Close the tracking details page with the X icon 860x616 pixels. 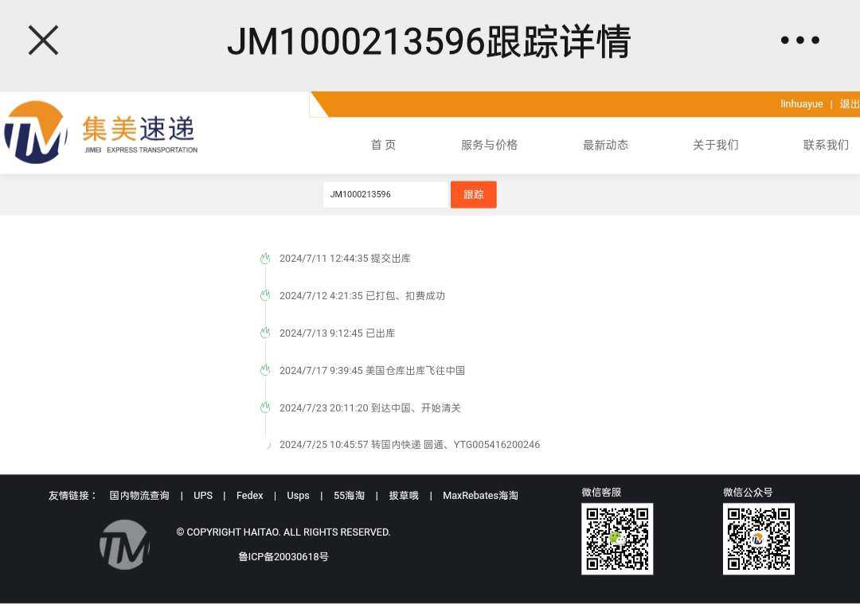pyautogui.click(x=43, y=41)
